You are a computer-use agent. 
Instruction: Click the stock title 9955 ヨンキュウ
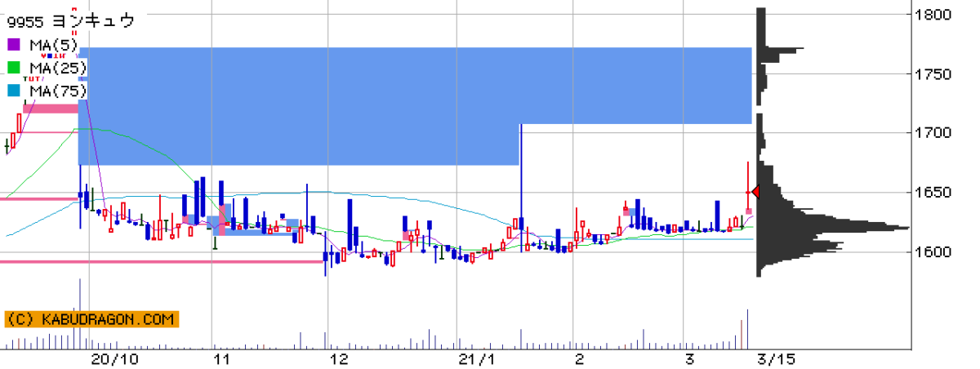[70, 21]
